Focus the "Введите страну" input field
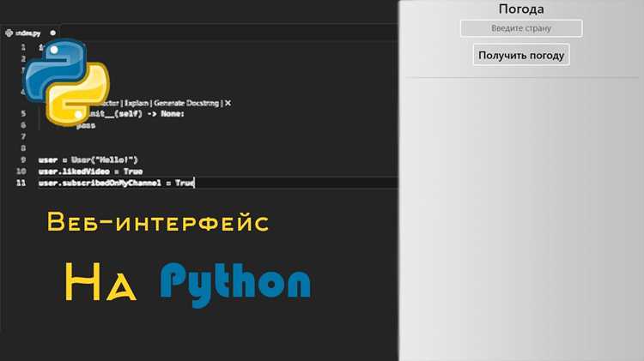This screenshot has width=644, height=361. [521, 28]
